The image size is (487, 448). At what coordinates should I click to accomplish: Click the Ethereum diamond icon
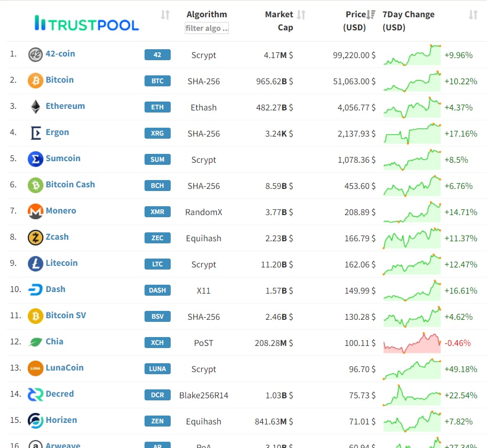36,107
